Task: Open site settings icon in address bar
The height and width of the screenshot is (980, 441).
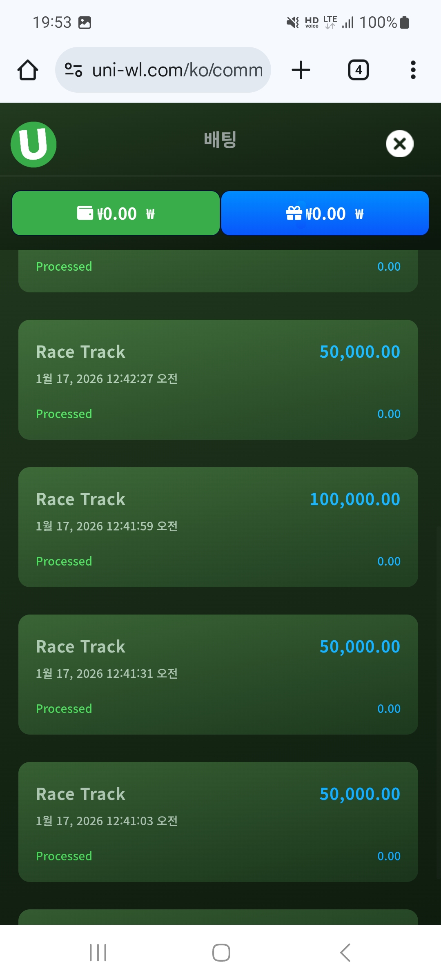Action: pyautogui.click(x=73, y=70)
